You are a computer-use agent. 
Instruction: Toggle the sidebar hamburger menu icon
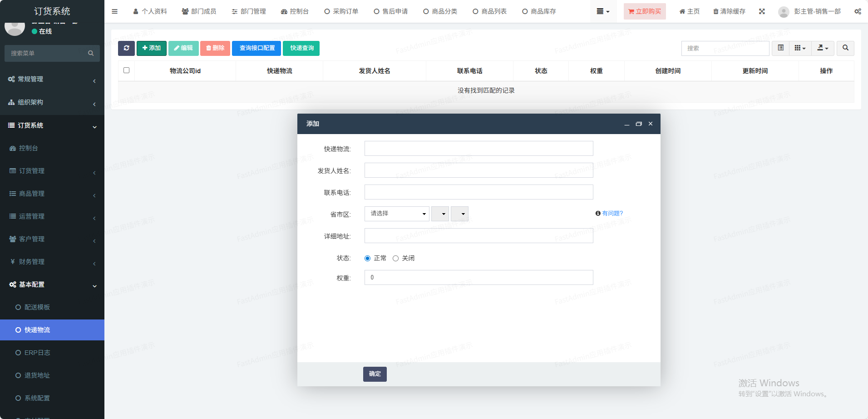tap(115, 11)
